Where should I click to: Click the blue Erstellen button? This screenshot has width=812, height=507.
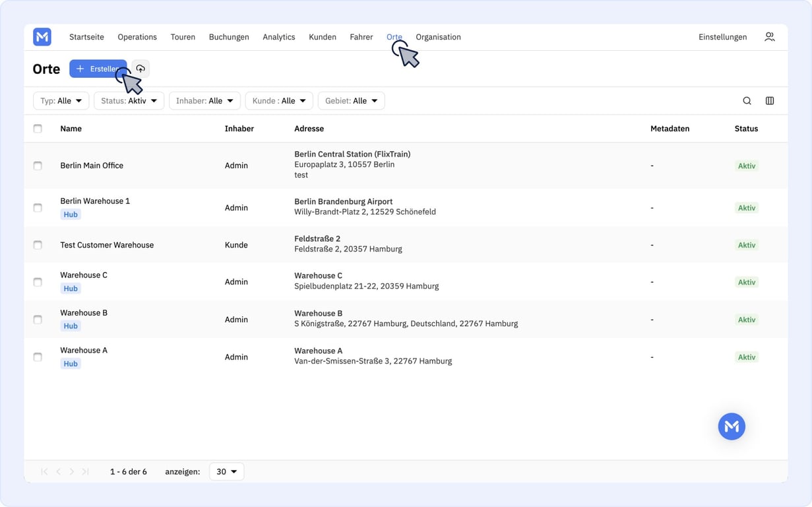(x=98, y=69)
